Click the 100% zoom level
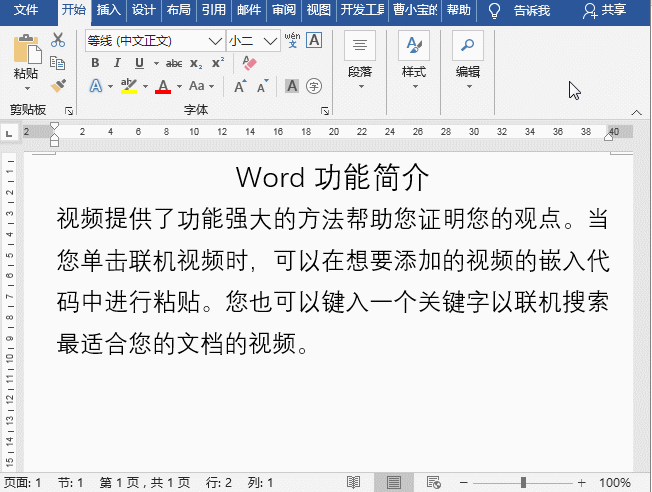This screenshot has height=492, width=652. pos(615,482)
